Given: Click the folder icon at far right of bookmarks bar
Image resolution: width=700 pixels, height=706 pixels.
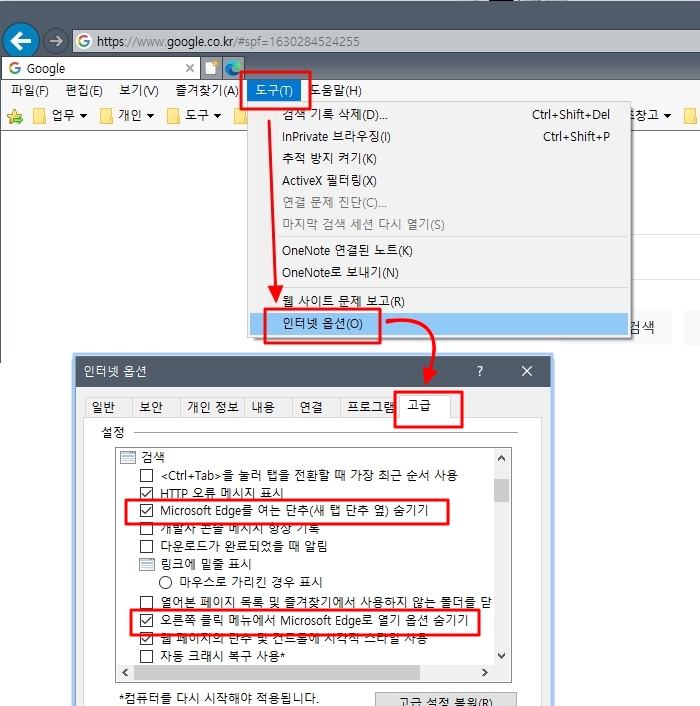Looking at the screenshot, I should click(x=691, y=116).
